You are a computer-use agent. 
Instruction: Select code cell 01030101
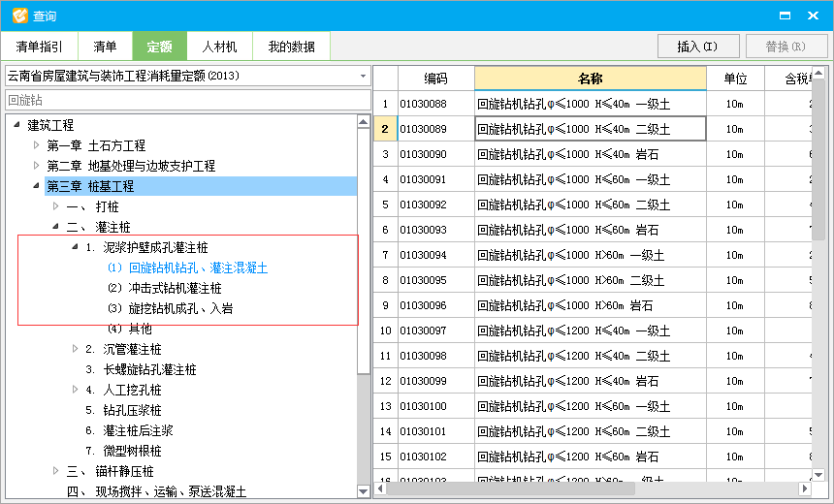point(436,431)
